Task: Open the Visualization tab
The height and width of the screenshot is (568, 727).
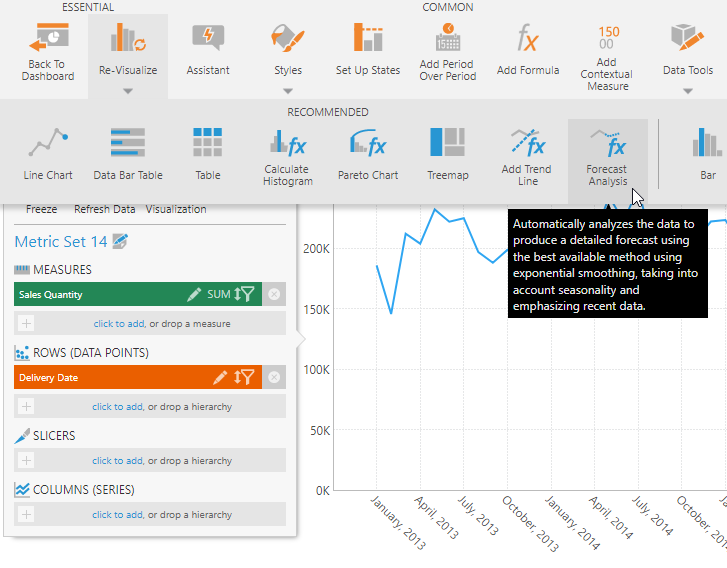Action: (176, 209)
